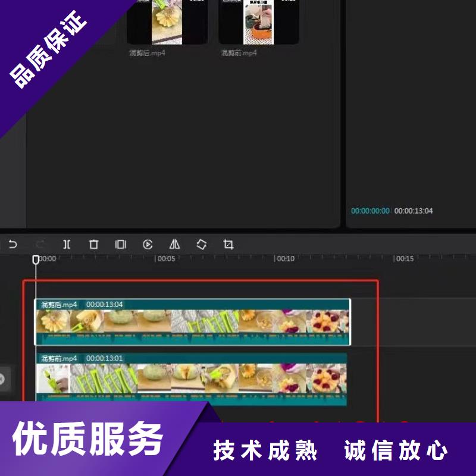Select the Split clip tool
The height and width of the screenshot is (476, 476).
[67, 245]
